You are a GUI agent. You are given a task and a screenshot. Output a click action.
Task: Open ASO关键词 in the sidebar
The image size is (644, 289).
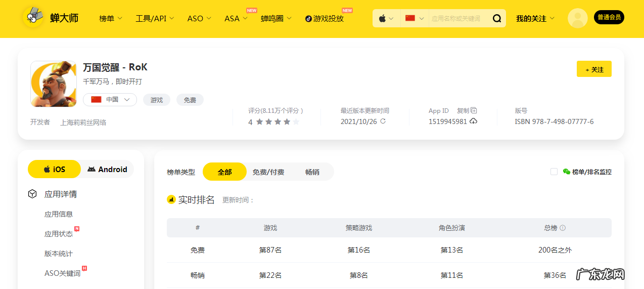pyautogui.click(x=63, y=273)
